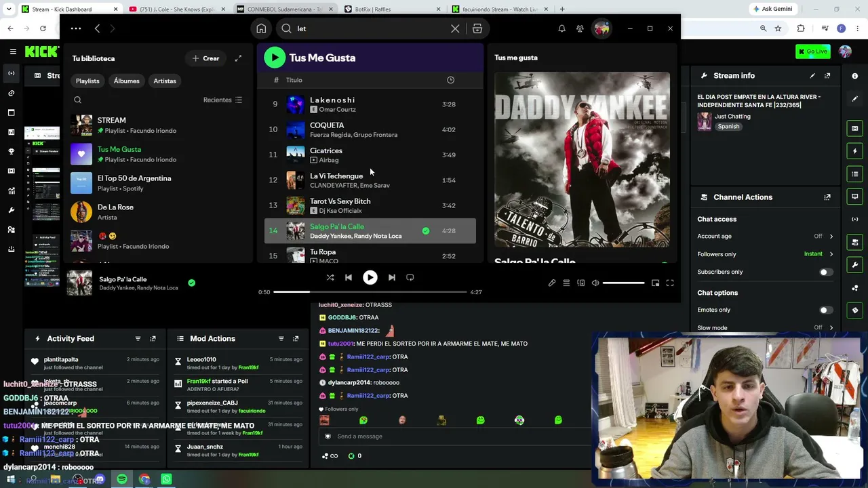Click the Crear button in library
Viewport: 868px width, 488px height.
[x=205, y=58]
